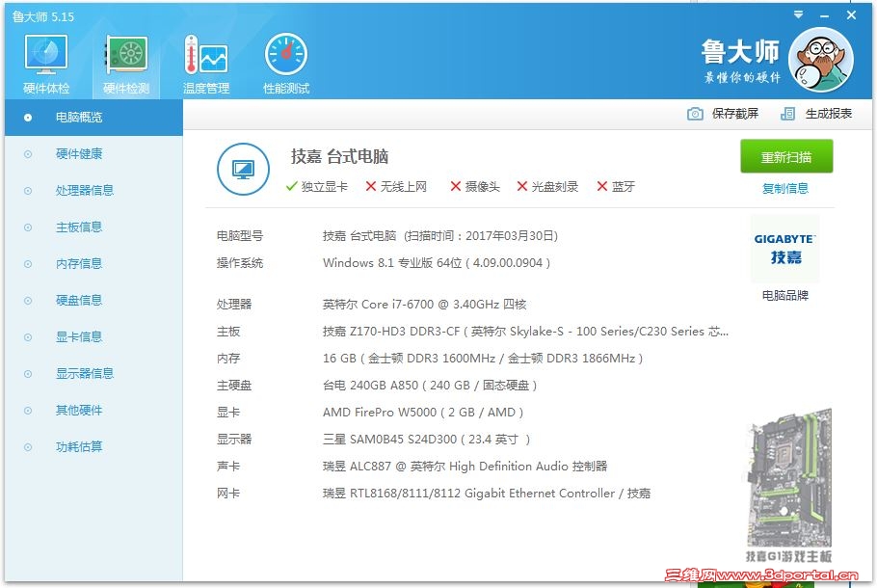
Task: Click the GIGABYTE 技嘉 brand logo
Action: click(x=785, y=249)
